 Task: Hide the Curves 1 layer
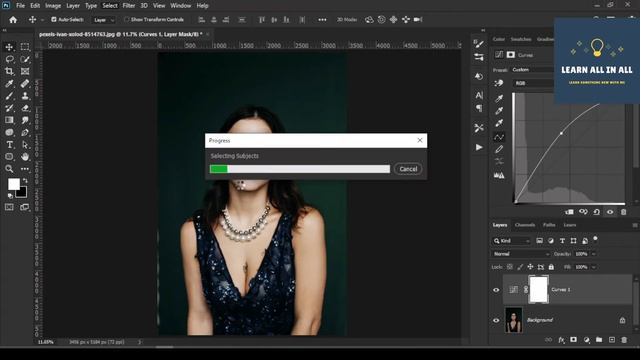[x=496, y=290]
